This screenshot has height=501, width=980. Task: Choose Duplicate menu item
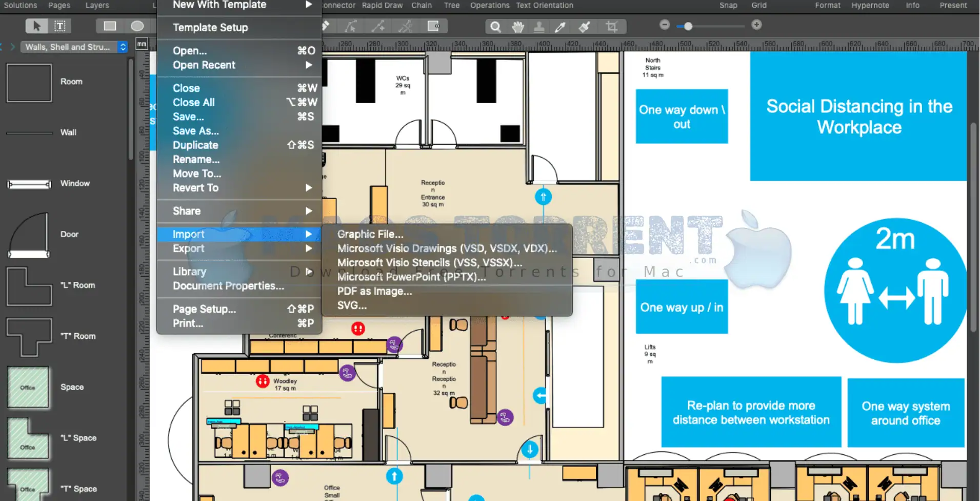click(239, 145)
